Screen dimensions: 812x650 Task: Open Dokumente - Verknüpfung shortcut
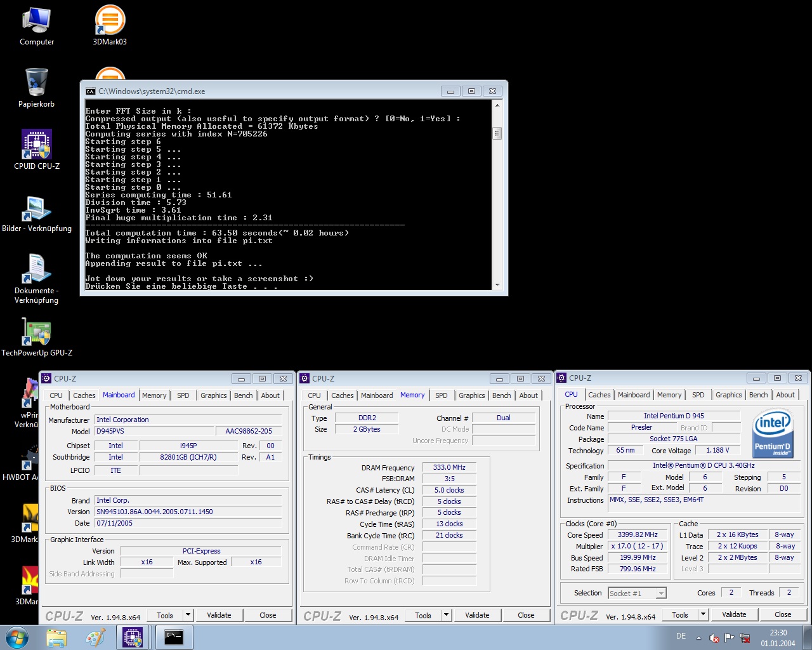pyautogui.click(x=37, y=279)
